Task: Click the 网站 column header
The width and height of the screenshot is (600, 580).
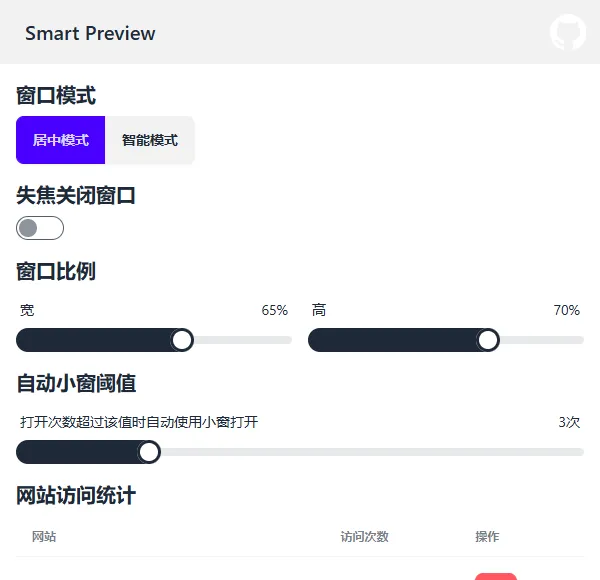Action: pos(44,537)
